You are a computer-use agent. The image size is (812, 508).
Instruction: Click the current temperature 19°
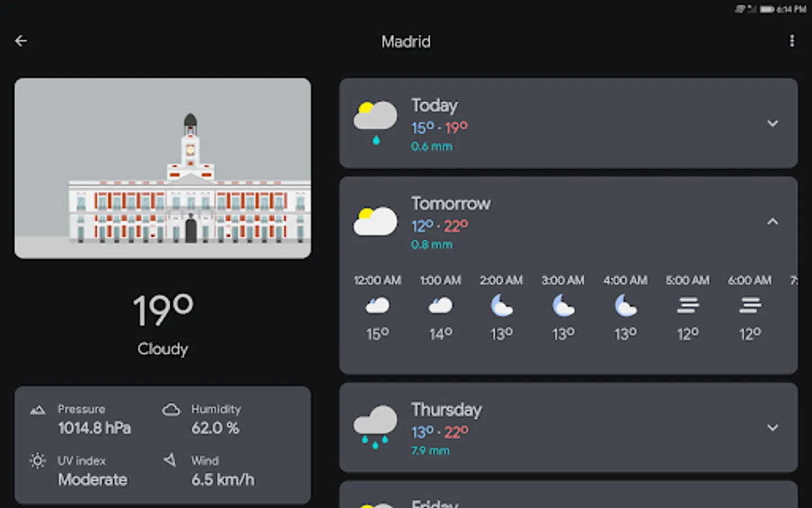click(x=163, y=310)
